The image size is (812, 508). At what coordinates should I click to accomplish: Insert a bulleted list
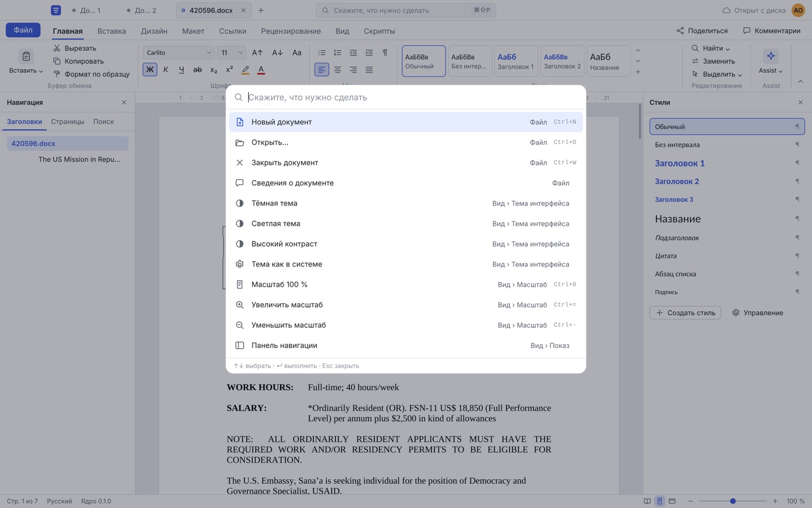321,52
